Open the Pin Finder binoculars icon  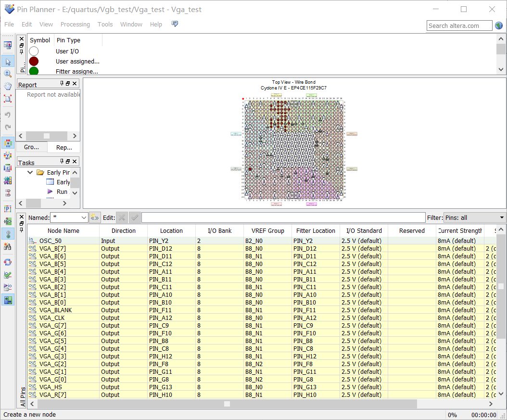tap(8, 247)
